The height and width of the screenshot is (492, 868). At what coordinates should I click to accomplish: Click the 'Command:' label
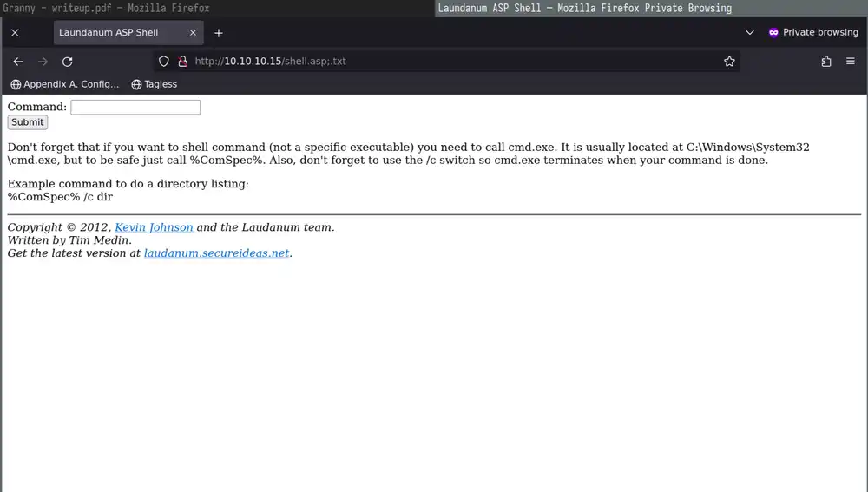[x=37, y=107]
